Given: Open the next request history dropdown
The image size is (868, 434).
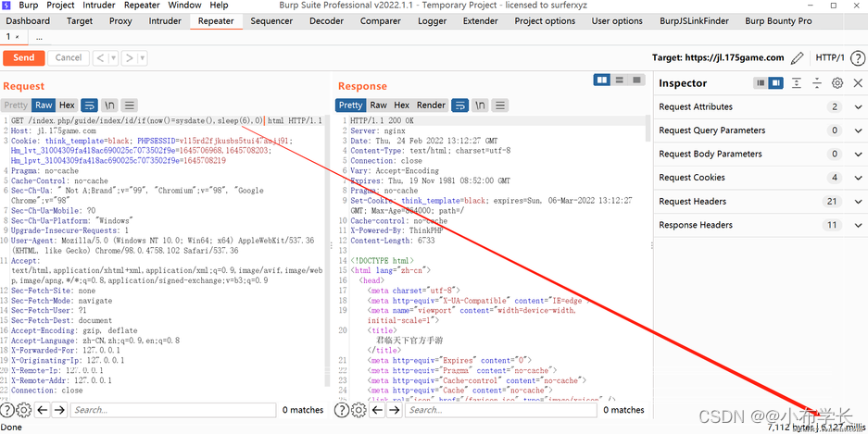Looking at the screenshot, I should pos(143,58).
